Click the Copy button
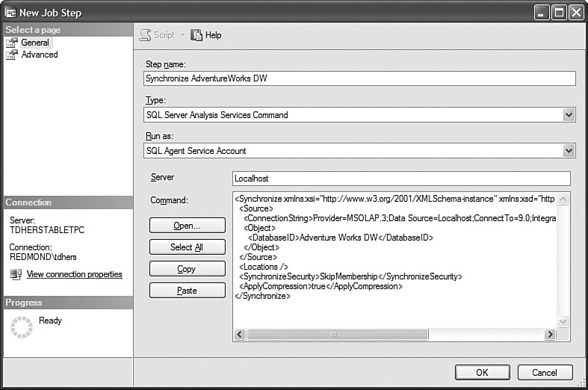This screenshot has width=588, height=390. click(187, 269)
